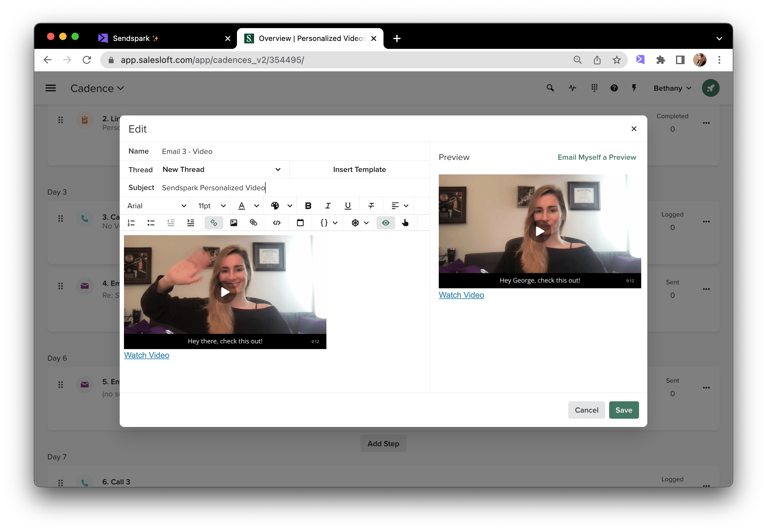Open the text color A dropdown arrow
The width and height of the screenshot is (767, 532).
(256, 206)
